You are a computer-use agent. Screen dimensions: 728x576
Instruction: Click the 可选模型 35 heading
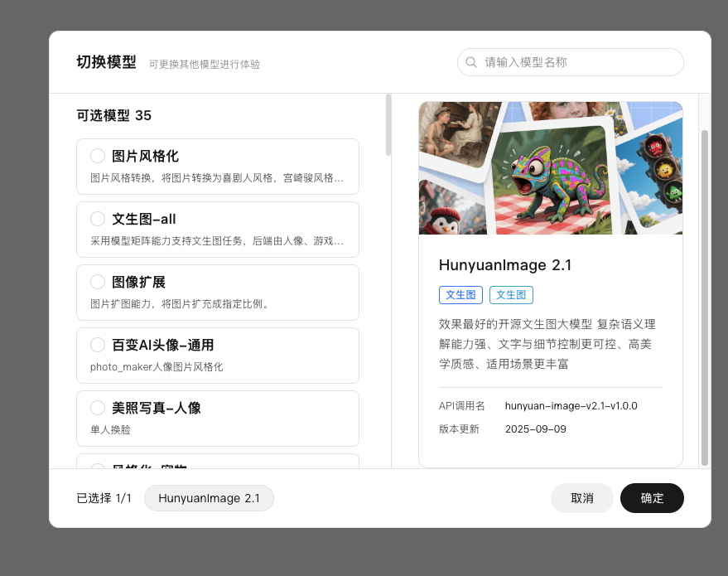point(114,115)
